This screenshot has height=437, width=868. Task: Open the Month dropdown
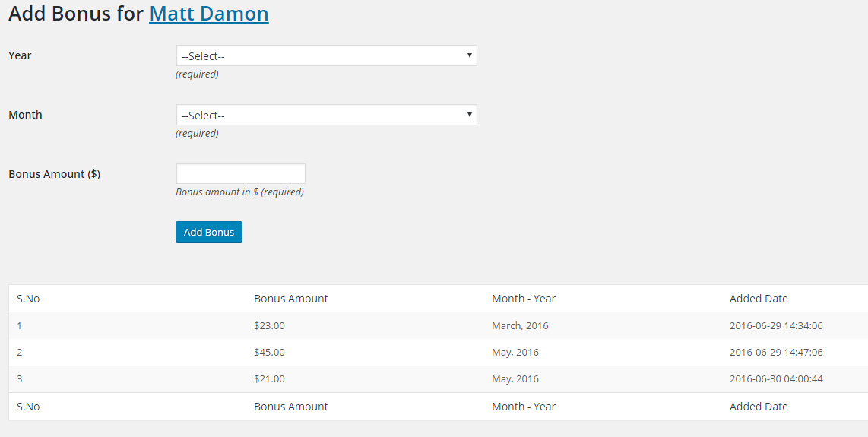(x=325, y=115)
